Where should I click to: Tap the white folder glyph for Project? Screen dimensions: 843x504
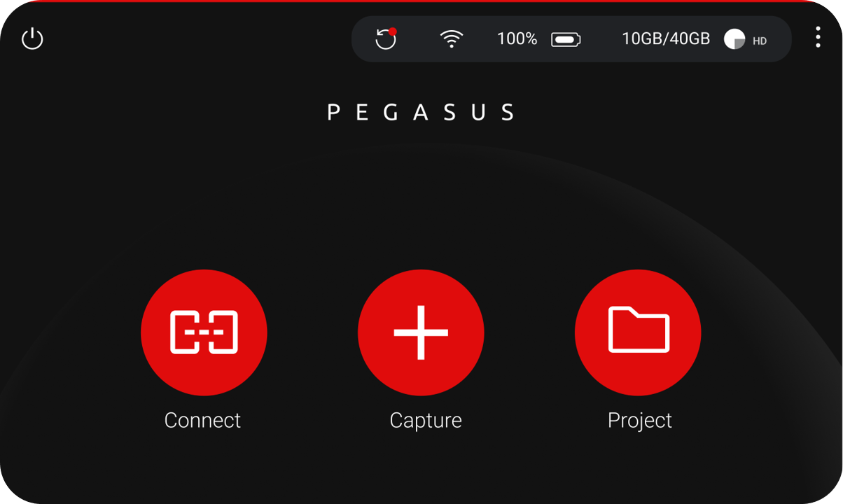click(639, 329)
